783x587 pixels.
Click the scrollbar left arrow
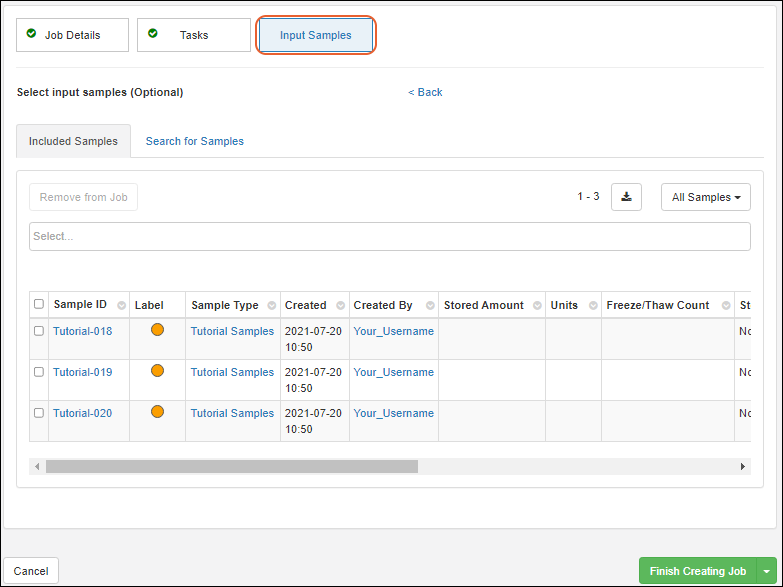[x=38, y=467]
